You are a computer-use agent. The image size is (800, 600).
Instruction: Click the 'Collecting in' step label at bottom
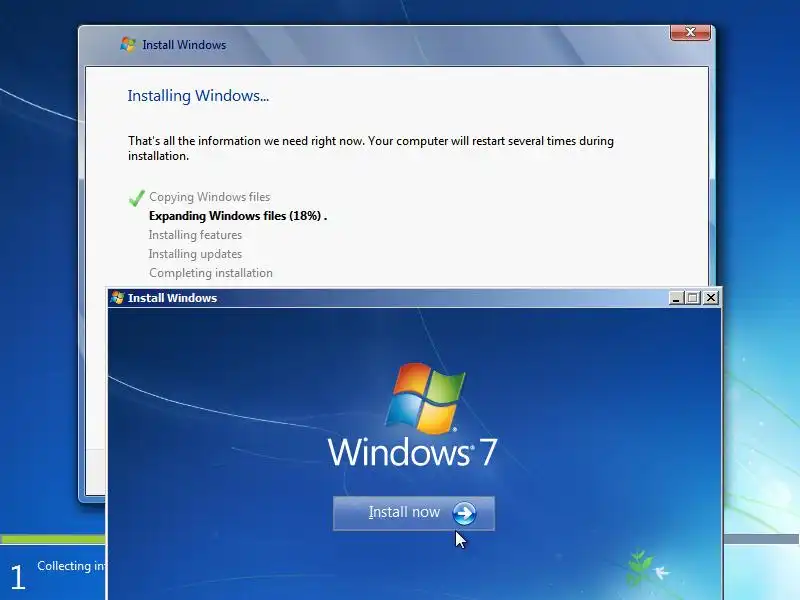[x=71, y=566]
